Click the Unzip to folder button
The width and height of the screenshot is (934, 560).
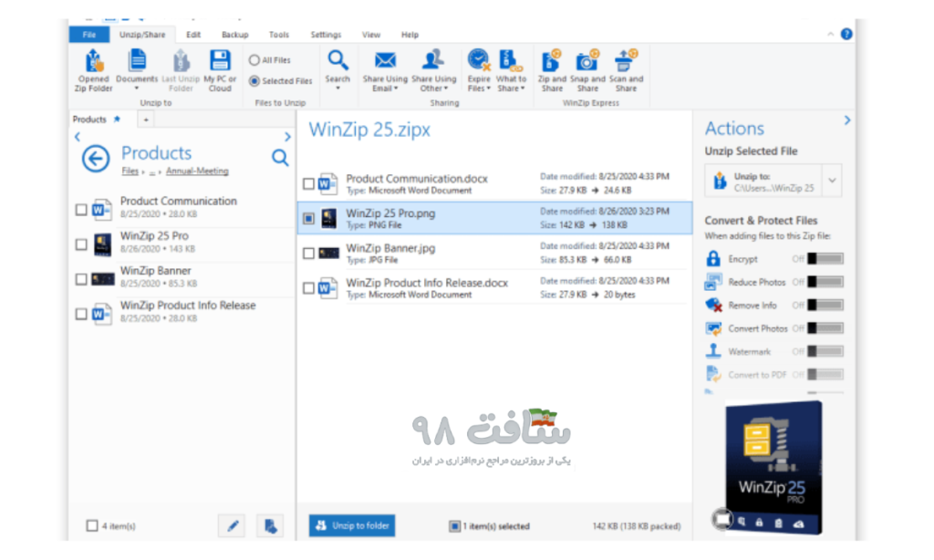[x=351, y=525]
